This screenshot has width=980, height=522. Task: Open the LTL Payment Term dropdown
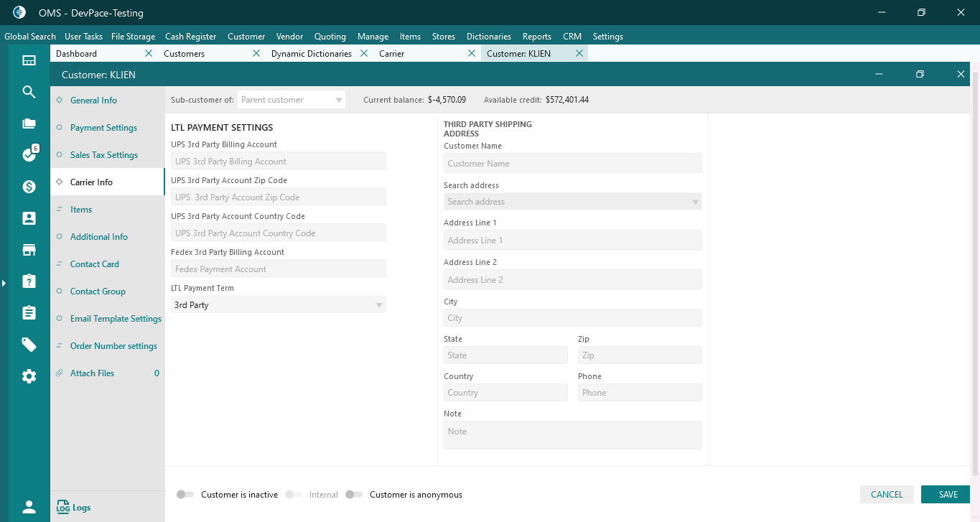279,304
